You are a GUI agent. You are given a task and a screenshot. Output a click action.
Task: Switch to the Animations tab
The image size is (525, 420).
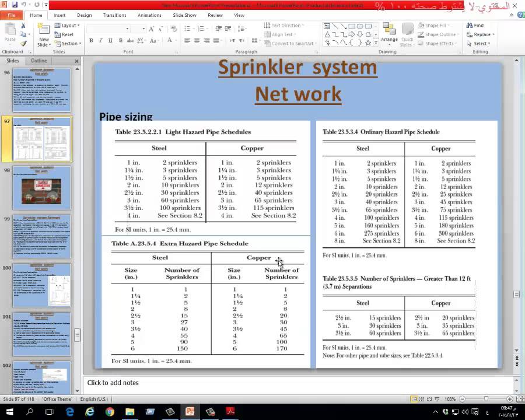pos(149,15)
